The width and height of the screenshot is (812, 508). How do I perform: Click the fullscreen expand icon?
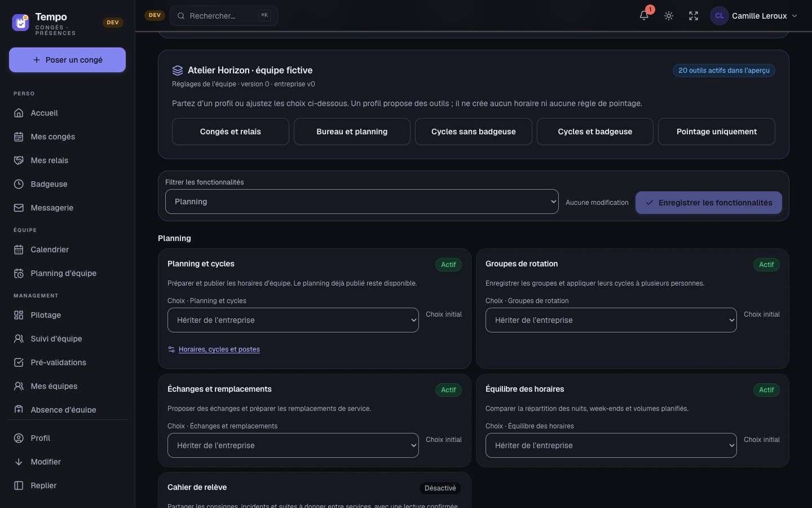coord(694,16)
